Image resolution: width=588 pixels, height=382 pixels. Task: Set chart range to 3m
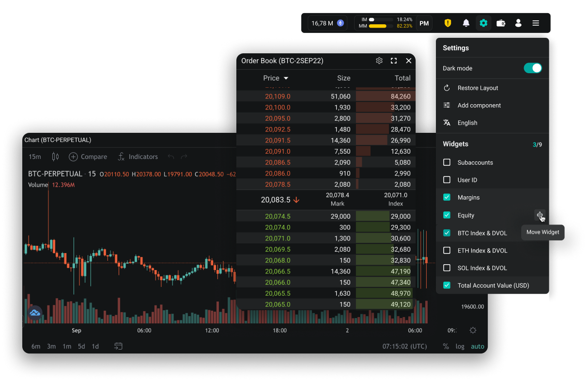coord(51,346)
